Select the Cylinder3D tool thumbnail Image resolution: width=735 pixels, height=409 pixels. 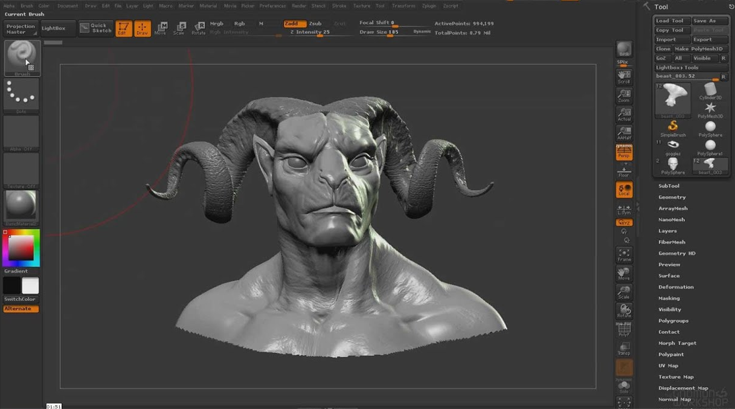pyautogui.click(x=710, y=91)
